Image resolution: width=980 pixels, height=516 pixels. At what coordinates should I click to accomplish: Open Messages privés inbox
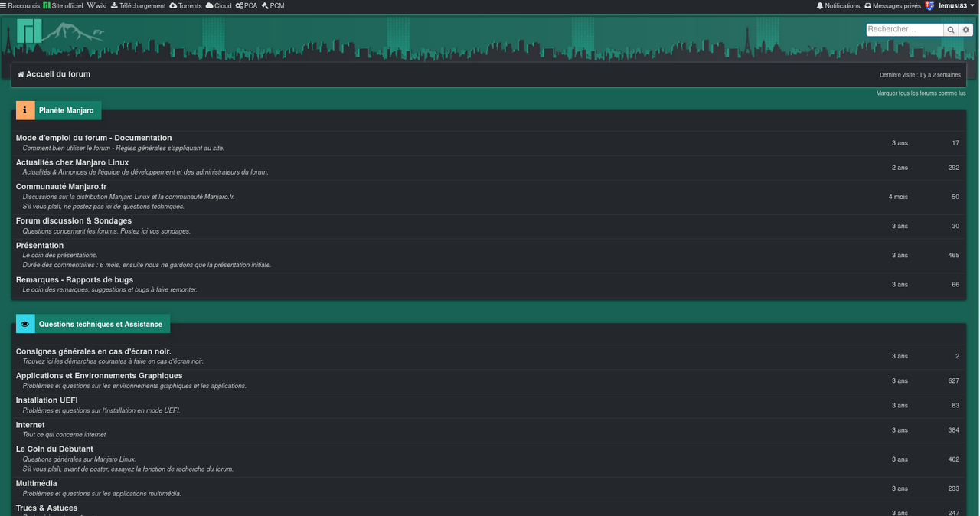(x=893, y=5)
